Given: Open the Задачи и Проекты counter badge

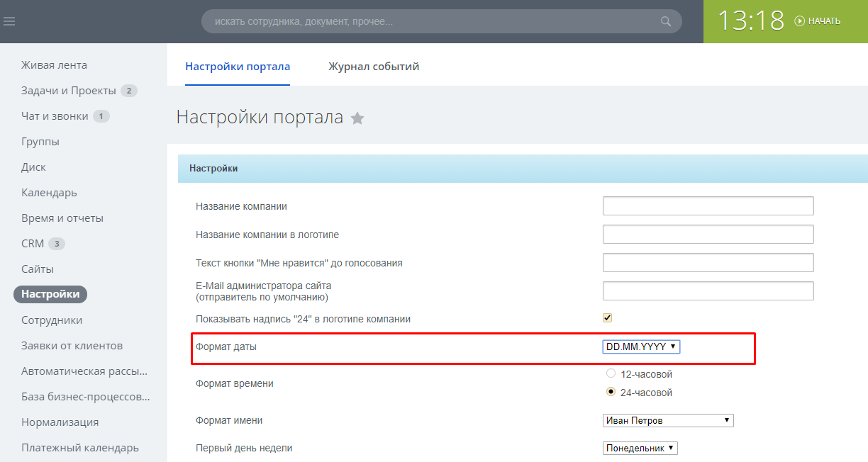Looking at the screenshot, I should pyautogui.click(x=128, y=91).
